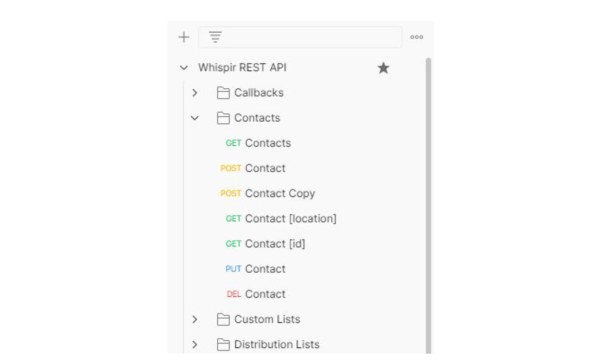Click the Custom Lists folder icon
The height and width of the screenshot is (364, 605).
pyautogui.click(x=223, y=319)
